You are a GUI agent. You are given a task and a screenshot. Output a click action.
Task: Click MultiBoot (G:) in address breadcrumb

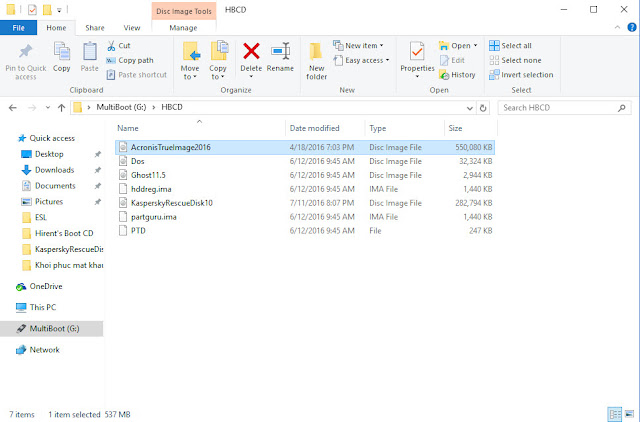(x=121, y=107)
